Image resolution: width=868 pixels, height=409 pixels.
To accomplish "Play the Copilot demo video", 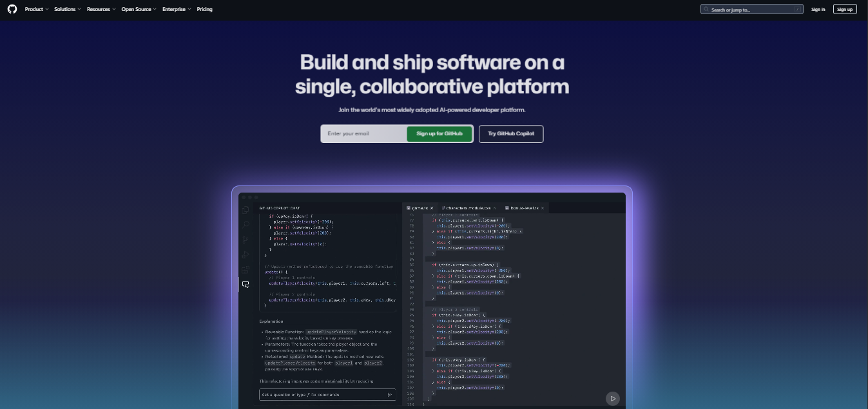I will tap(612, 398).
